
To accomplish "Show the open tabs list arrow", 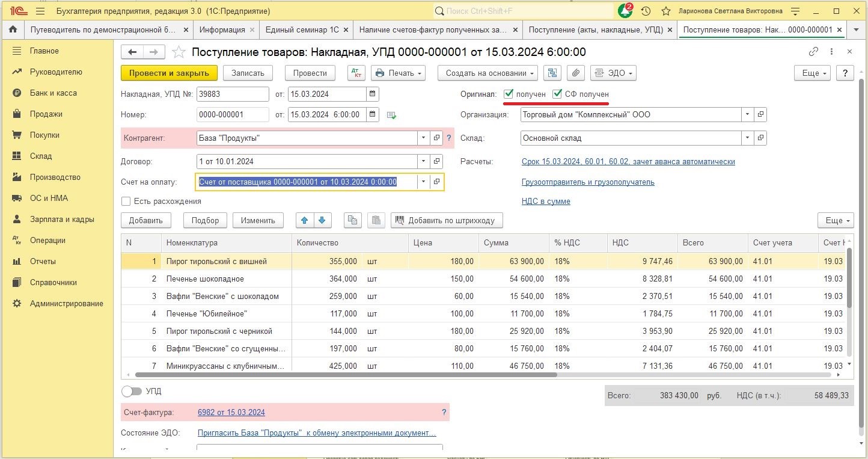I will click(855, 29).
